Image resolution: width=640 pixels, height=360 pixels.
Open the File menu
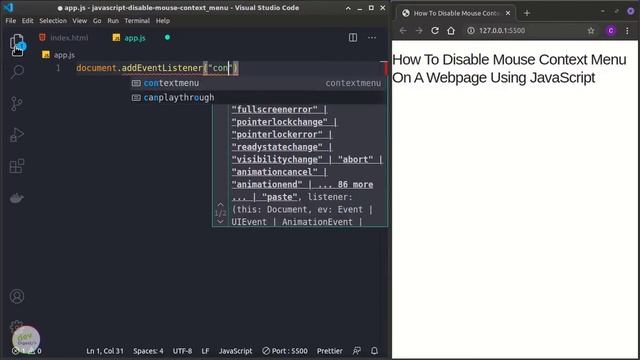click(11, 20)
